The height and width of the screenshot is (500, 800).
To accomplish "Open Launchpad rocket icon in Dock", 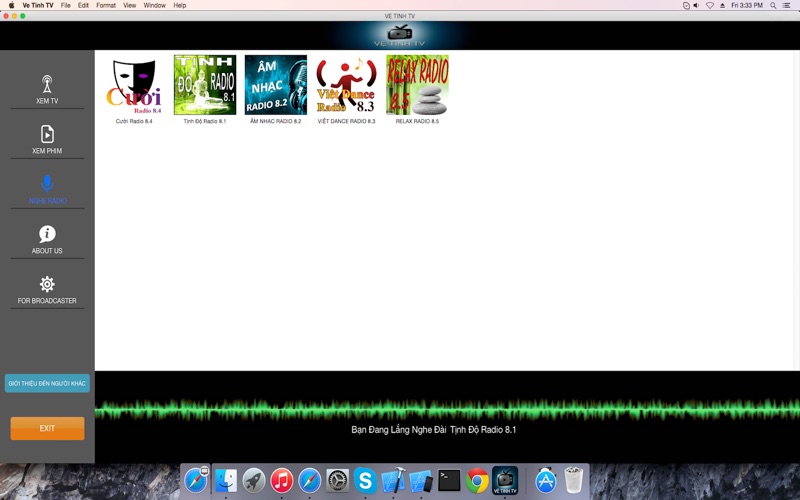I will click(x=254, y=480).
